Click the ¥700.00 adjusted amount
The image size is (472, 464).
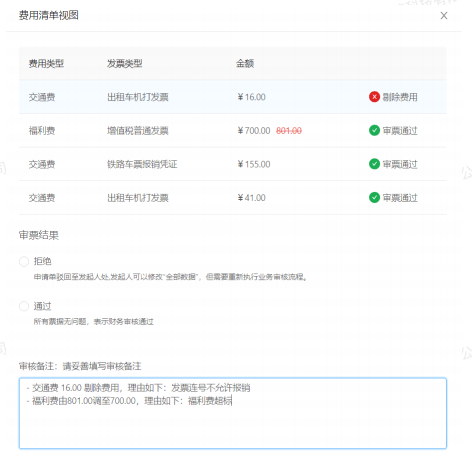coord(254,131)
